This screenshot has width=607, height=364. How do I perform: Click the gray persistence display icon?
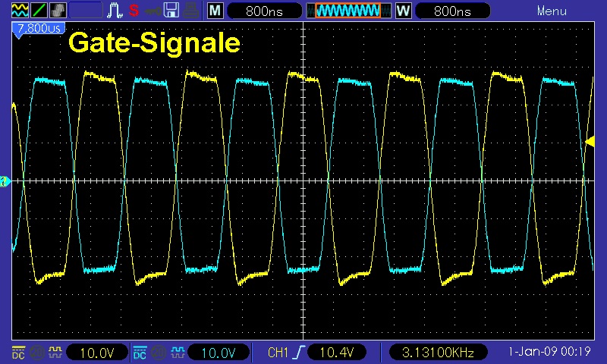pyautogui.click(x=58, y=10)
